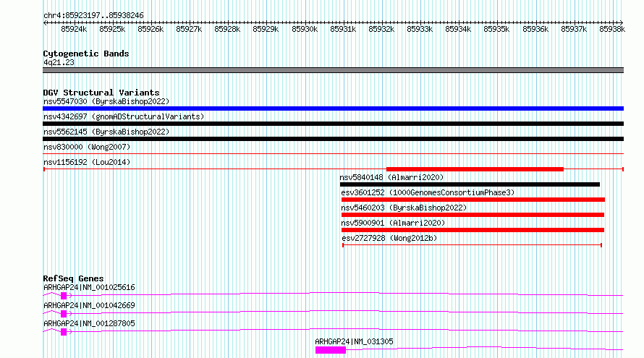
Task: Click the thick red nsv1156192 inner segment
Action: pos(475,169)
